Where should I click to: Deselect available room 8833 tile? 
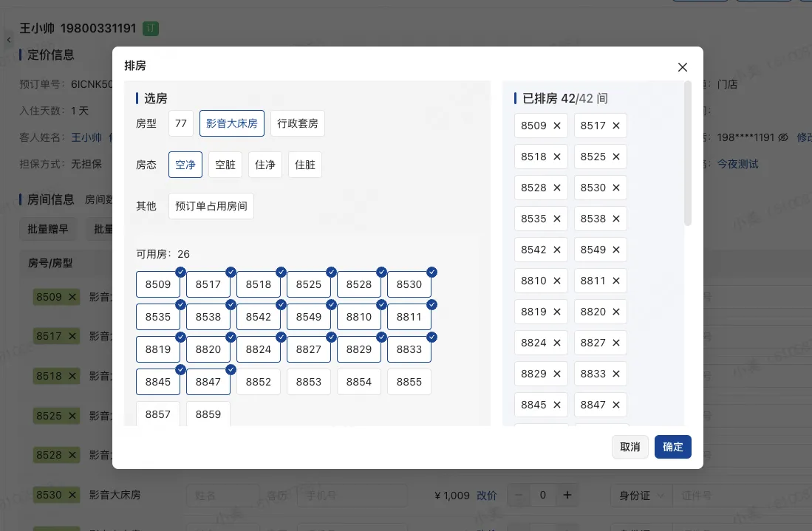point(409,349)
